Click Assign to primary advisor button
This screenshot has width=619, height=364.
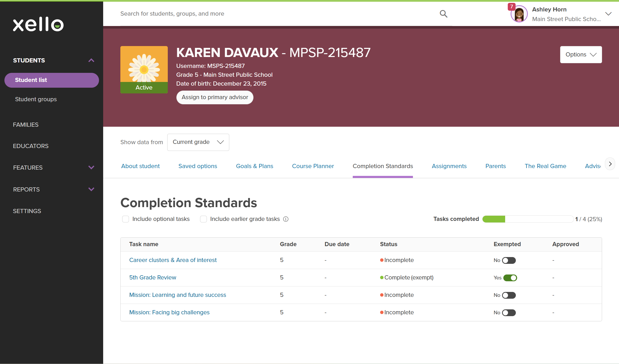[215, 97]
